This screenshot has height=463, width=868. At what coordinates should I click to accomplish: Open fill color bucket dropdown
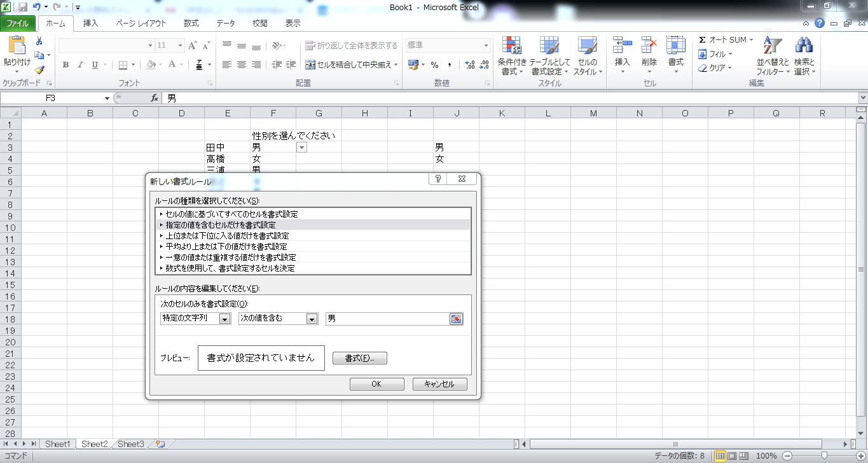click(160, 65)
